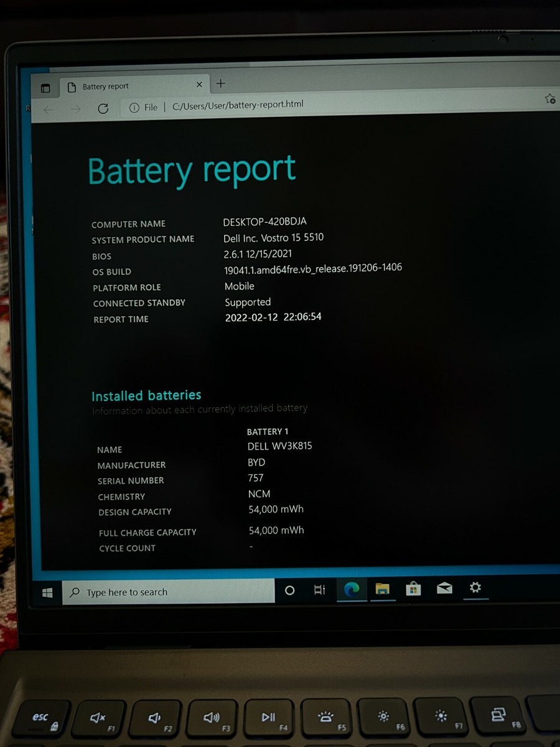Click the 'SERIAL NUMBER' label
This screenshot has height=747, width=560.
tap(131, 481)
